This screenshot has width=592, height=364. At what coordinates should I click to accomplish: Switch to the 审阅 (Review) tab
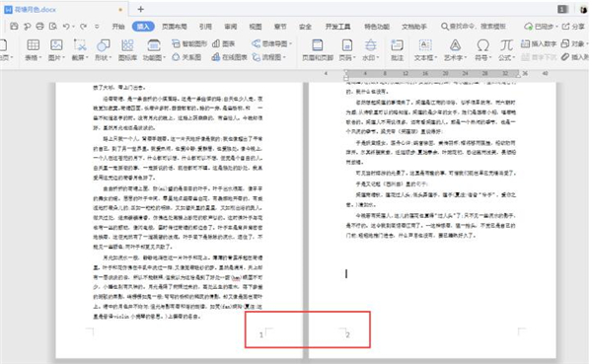tap(230, 27)
